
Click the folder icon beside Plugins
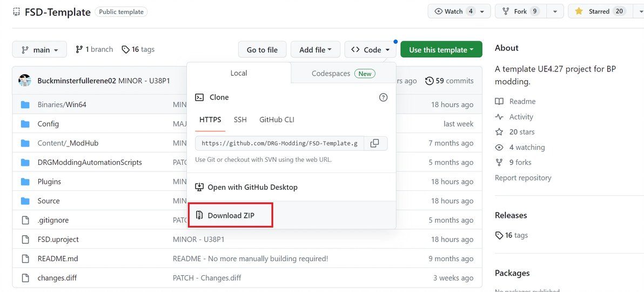pyautogui.click(x=25, y=182)
